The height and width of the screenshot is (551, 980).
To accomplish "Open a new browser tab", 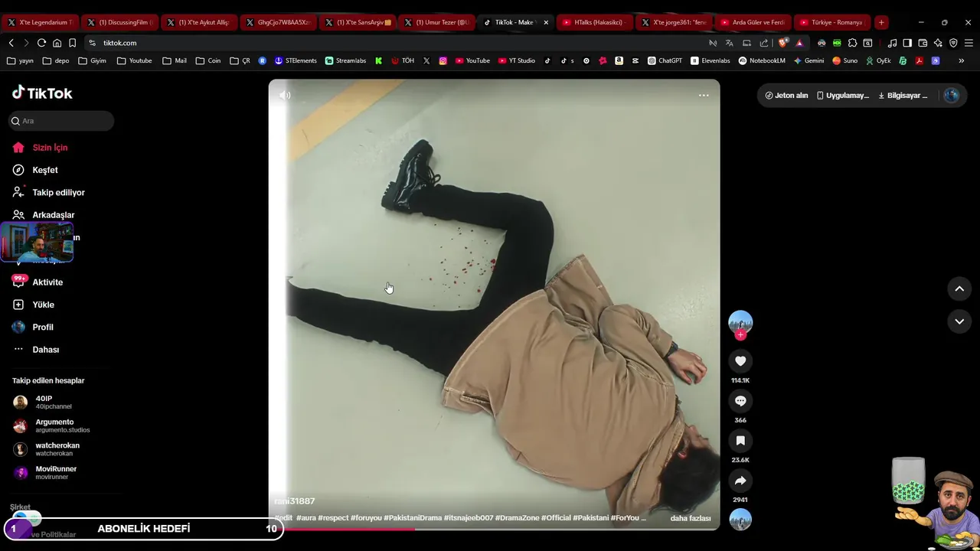I will pos(881,22).
